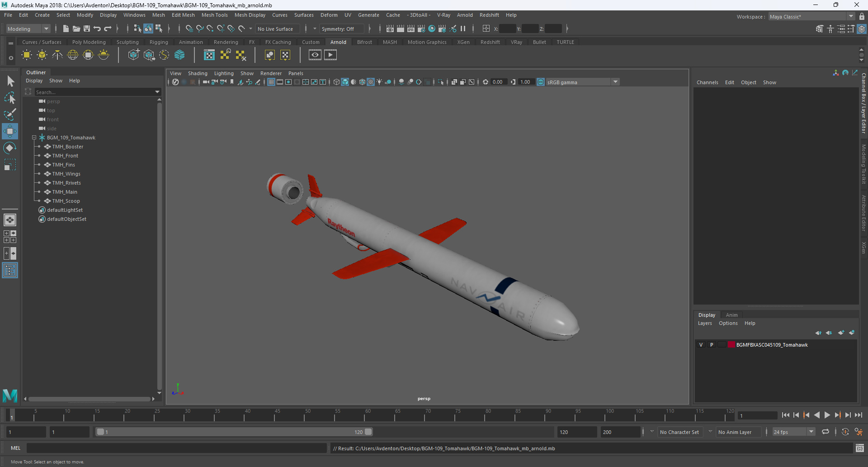This screenshot has height=467, width=868.
Task: Click the Redo arrow icon
Action: point(108,29)
